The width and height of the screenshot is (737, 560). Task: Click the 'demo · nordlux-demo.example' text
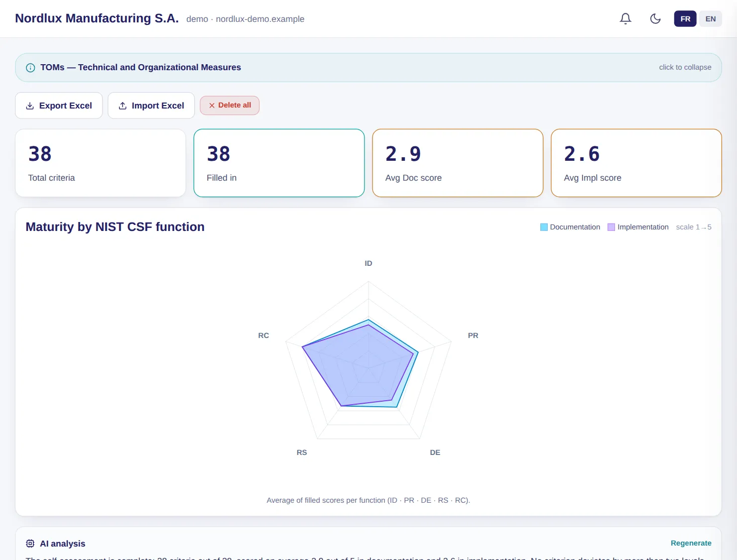pos(245,19)
